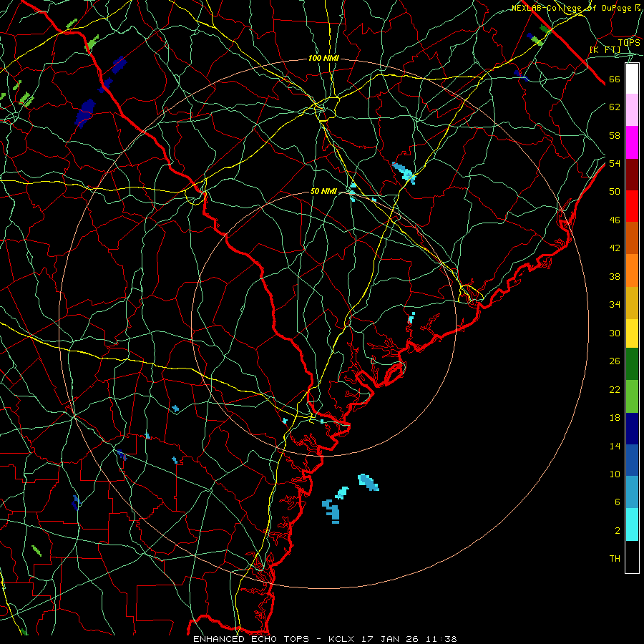Click the blue L-shaped echo offshore

coord(332,512)
